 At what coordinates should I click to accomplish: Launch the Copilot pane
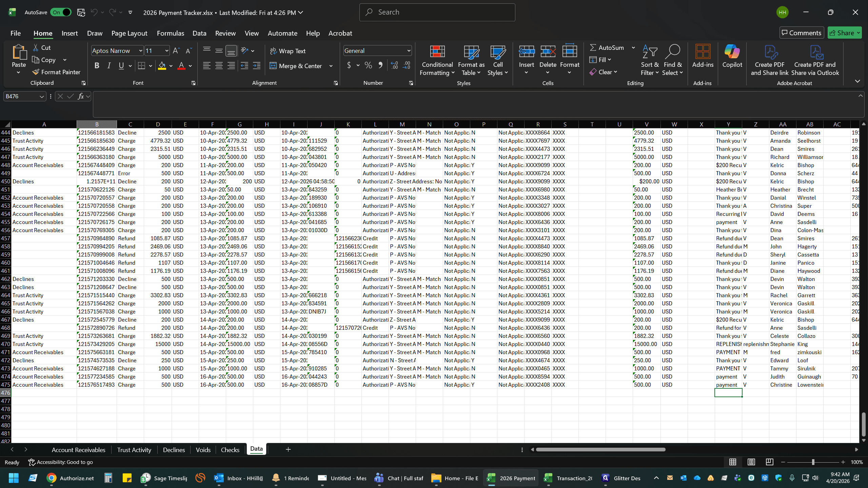coord(732,56)
